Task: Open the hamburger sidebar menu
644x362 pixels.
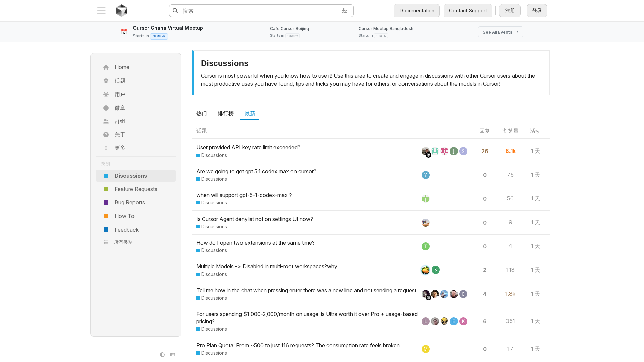Action: [101, 11]
